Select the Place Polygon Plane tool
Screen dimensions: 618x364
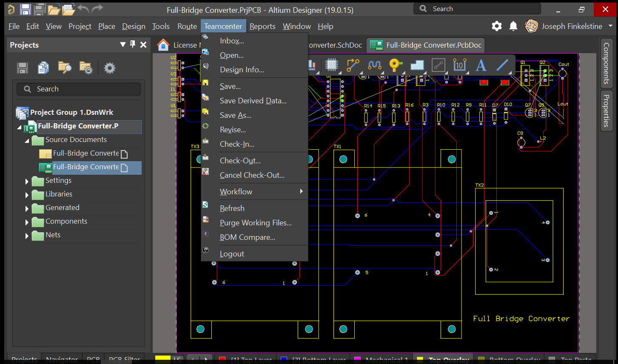click(x=417, y=65)
